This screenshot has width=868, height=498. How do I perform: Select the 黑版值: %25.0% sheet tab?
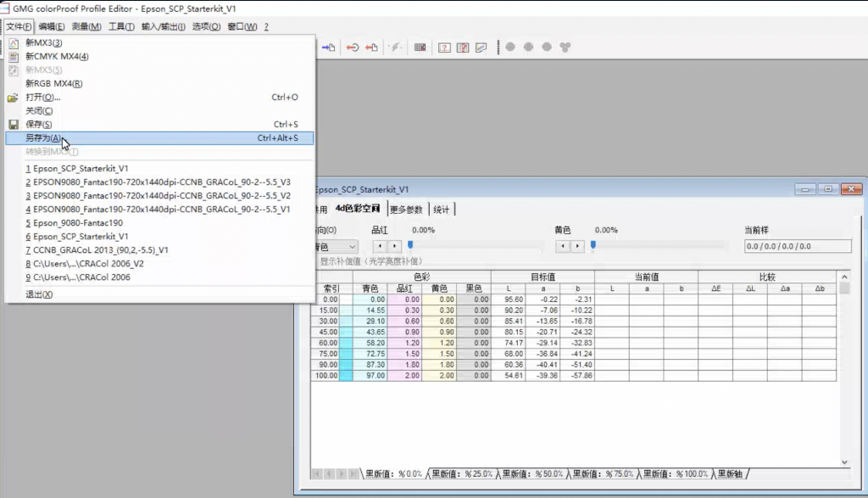click(462, 474)
